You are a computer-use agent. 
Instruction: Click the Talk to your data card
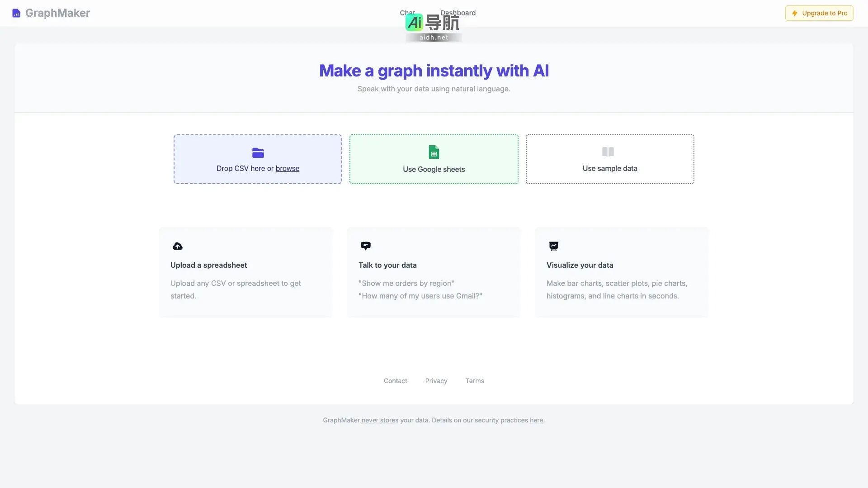[434, 272]
